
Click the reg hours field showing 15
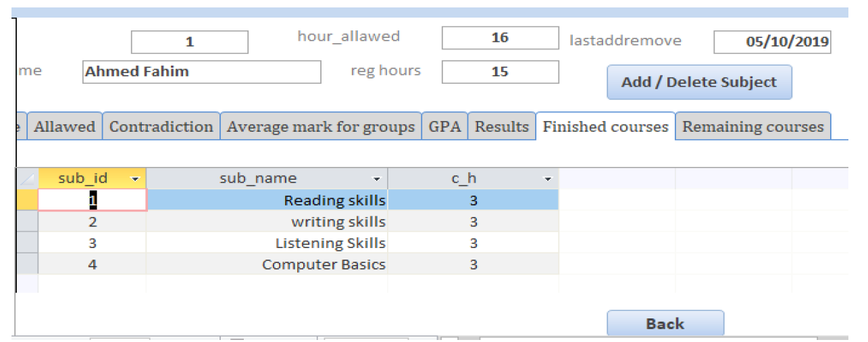pyautogui.click(x=501, y=72)
